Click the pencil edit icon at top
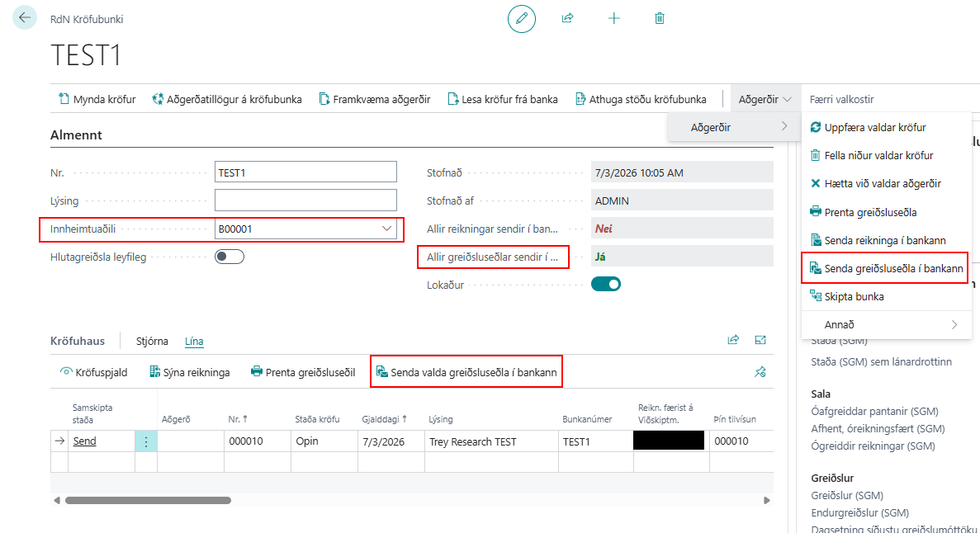The image size is (980, 533). (x=521, y=19)
